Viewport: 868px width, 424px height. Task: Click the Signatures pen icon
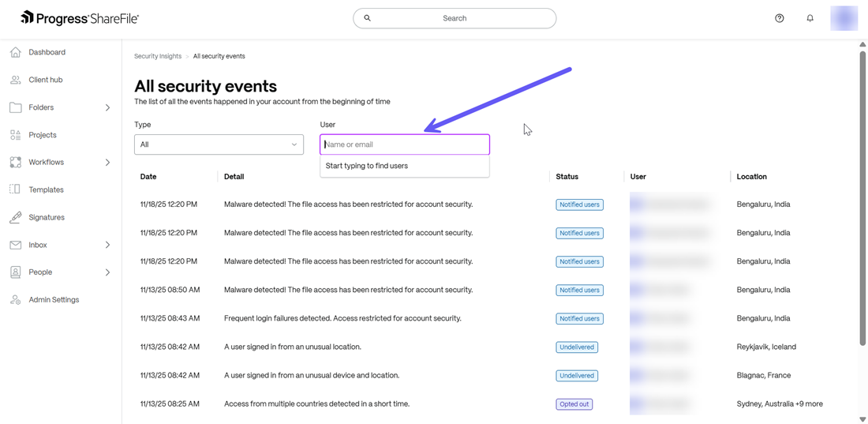click(x=15, y=217)
